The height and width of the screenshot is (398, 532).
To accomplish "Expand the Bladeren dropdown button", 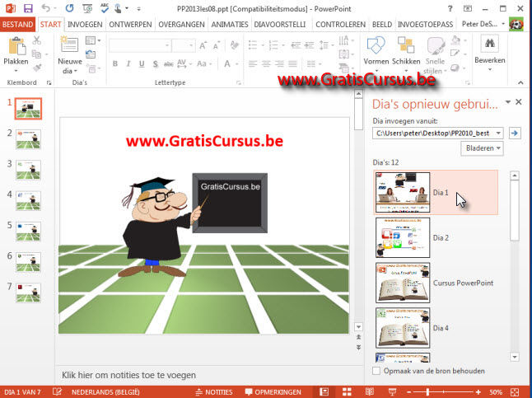I will click(x=482, y=148).
